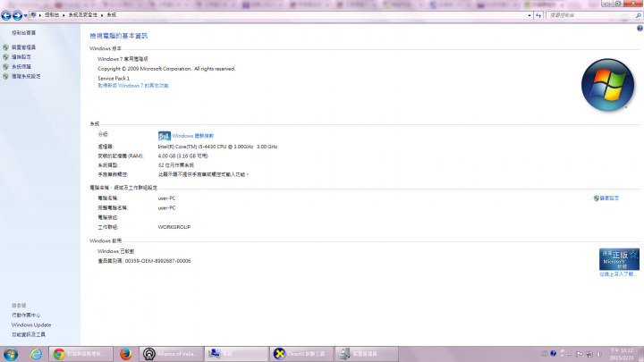Open 系統保護 link in sidebar
This screenshot has width=644, height=362.
(21, 66)
